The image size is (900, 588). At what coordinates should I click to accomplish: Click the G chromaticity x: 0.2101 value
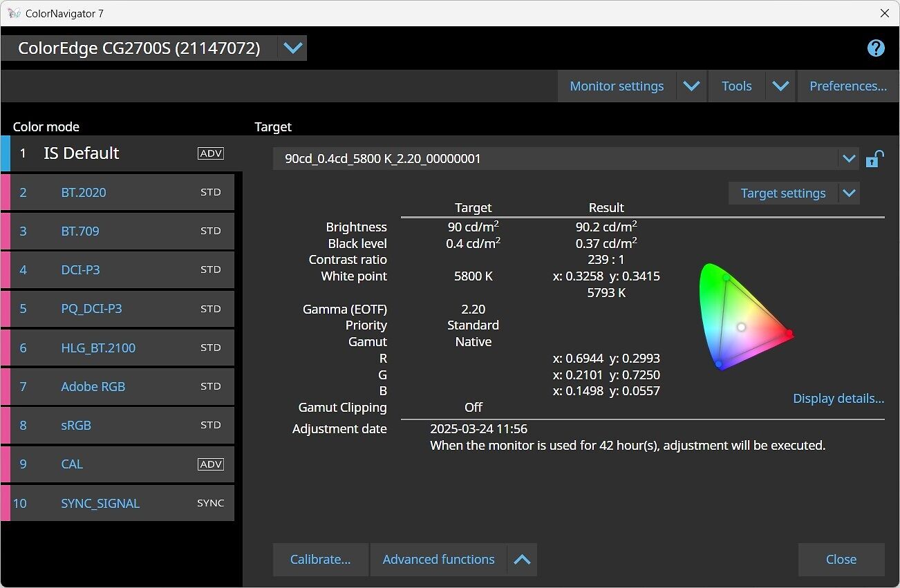coord(577,375)
